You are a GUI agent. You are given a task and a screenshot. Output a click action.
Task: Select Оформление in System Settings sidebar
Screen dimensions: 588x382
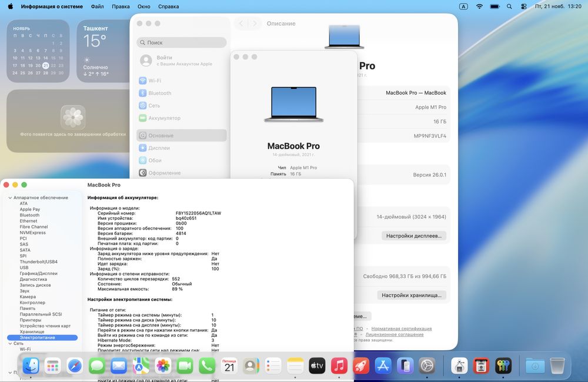182,172
